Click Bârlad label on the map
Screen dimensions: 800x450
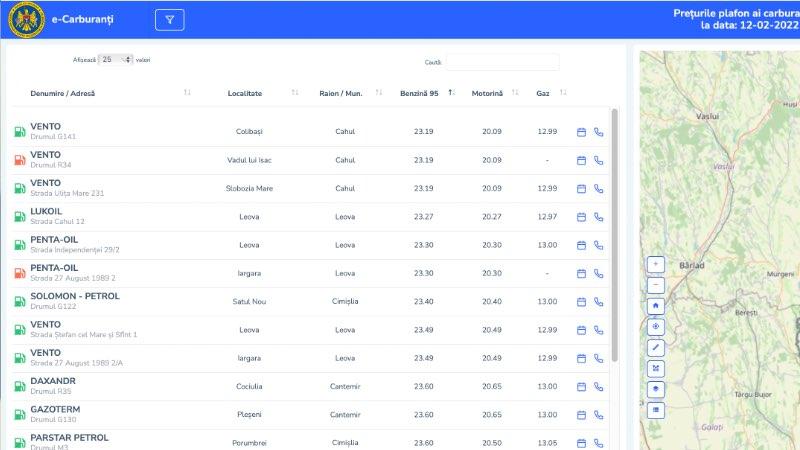tap(692, 265)
